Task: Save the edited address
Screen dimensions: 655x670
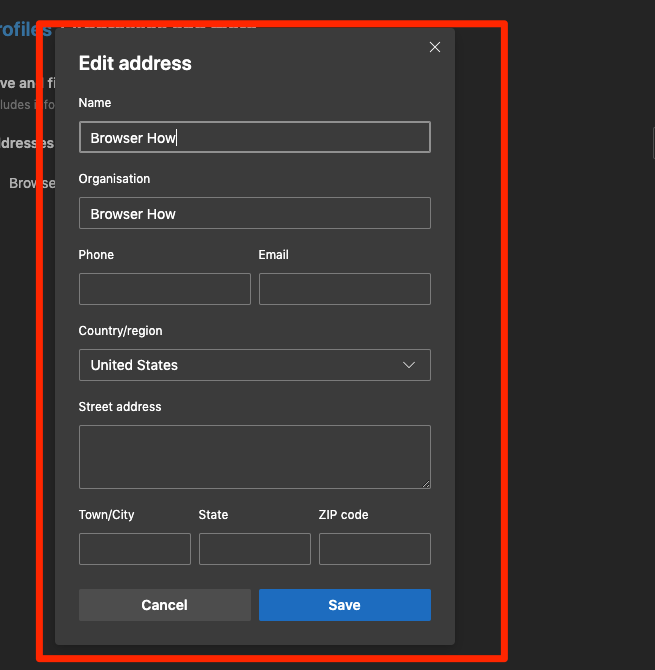Action: 345,605
